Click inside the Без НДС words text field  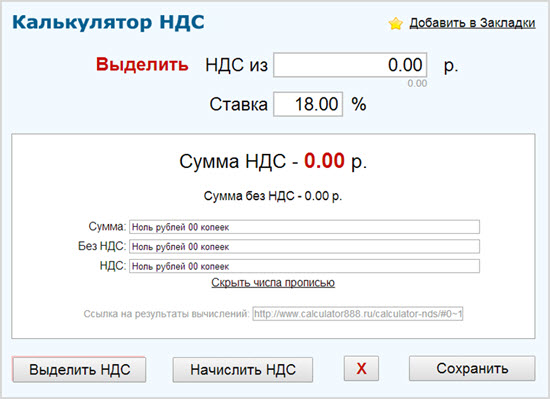(x=304, y=246)
